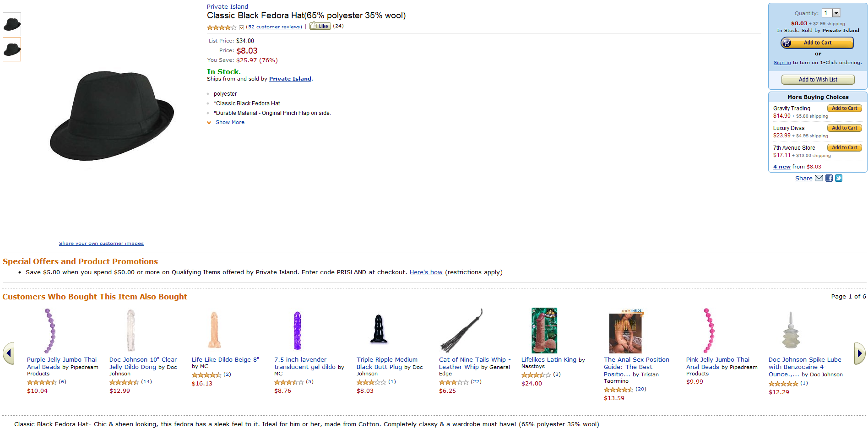Click the book cover with Look Inside
868x434 pixels.
click(x=626, y=331)
